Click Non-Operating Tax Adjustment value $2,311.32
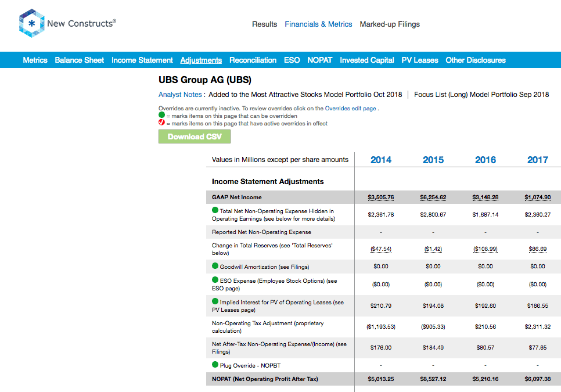Viewport: 561px width, 392px height. pos(537,326)
